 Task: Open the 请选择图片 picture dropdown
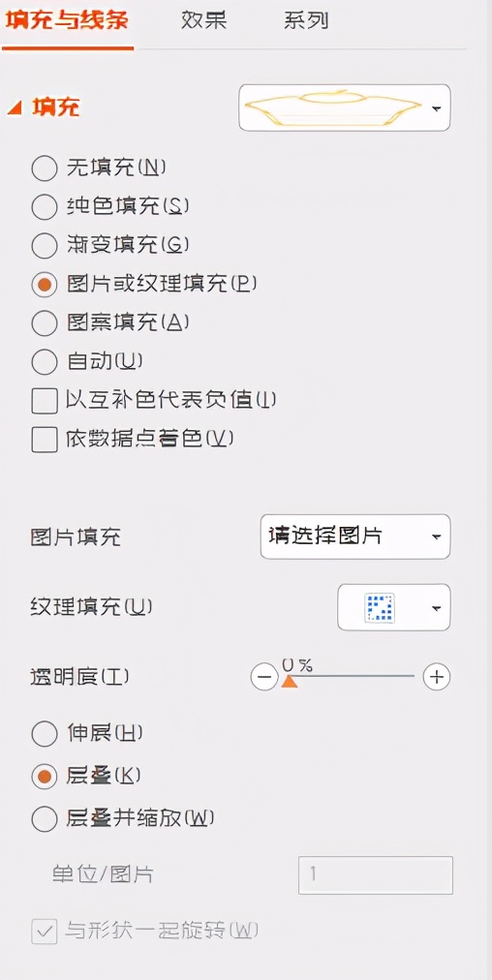click(355, 536)
